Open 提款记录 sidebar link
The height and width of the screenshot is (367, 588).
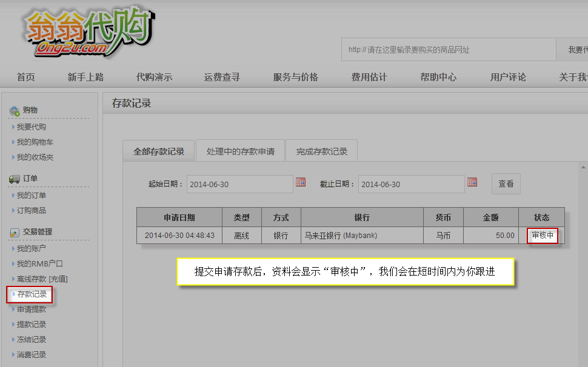pos(32,325)
